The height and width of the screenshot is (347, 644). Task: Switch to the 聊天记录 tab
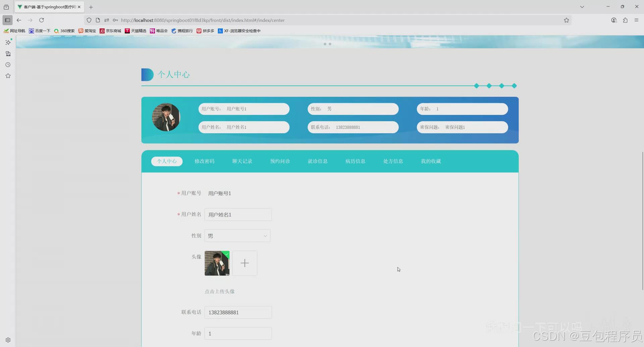click(242, 161)
